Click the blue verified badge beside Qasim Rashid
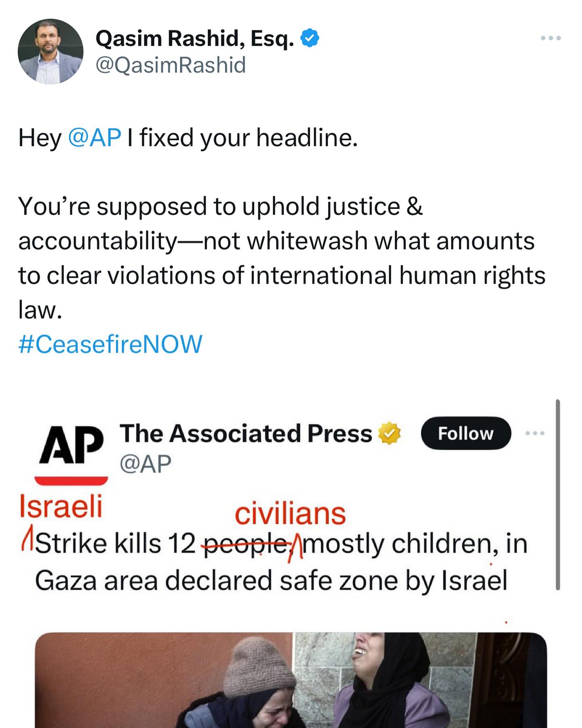Viewport: 582px width, 728px height. [310, 38]
